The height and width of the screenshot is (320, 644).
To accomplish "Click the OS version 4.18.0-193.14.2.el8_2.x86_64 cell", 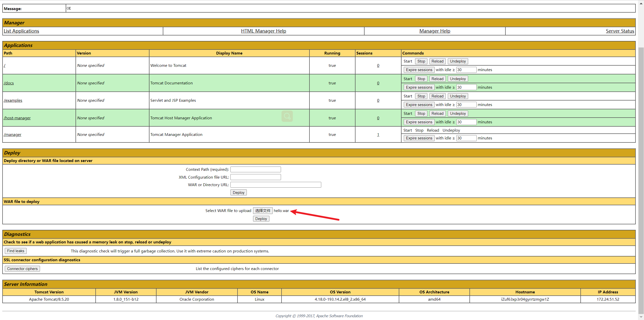I will click(x=340, y=299).
